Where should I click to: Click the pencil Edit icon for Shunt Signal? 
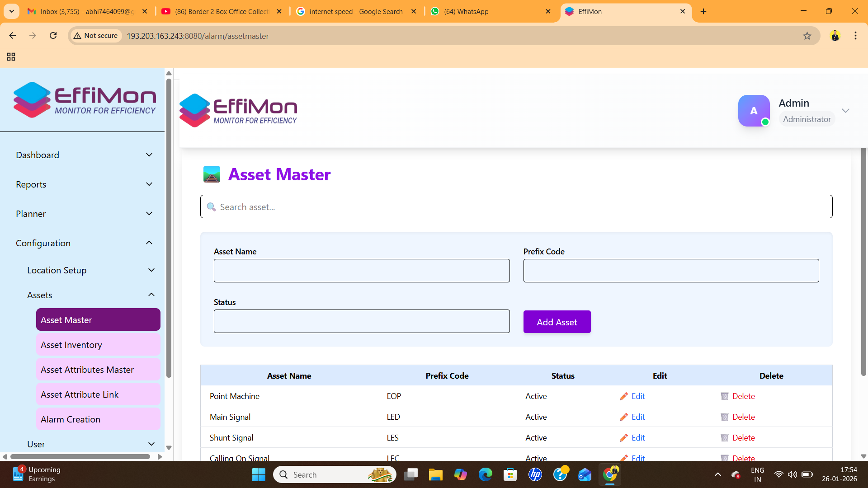624,438
